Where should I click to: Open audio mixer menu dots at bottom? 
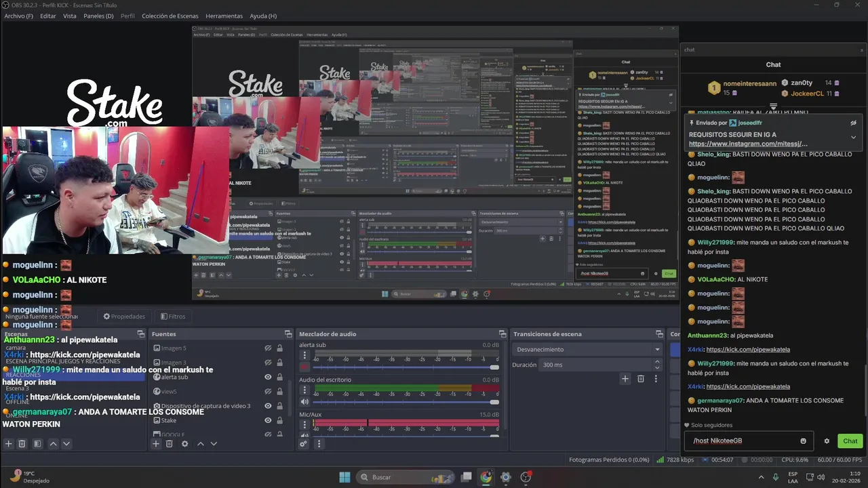tap(319, 444)
